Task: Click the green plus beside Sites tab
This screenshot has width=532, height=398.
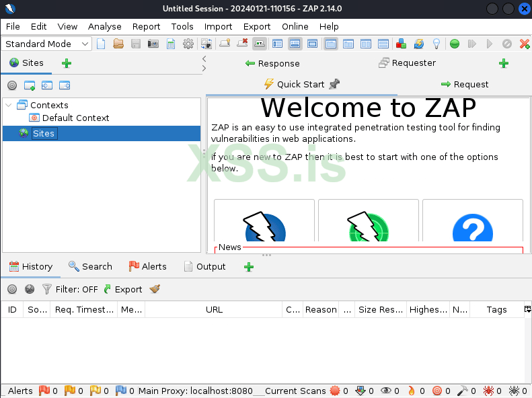Action: tap(67, 63)
